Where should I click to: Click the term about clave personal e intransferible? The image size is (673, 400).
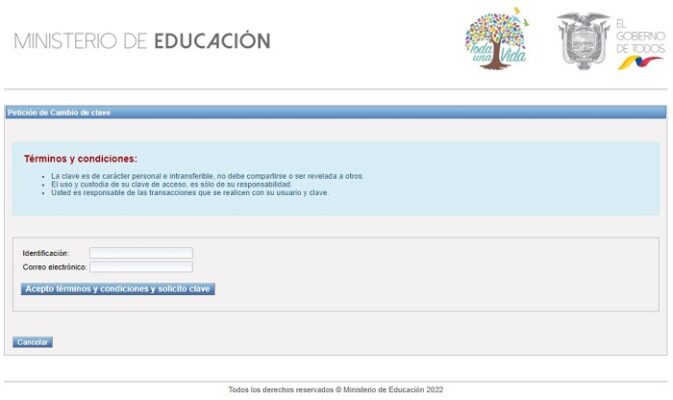pos(207,176)
